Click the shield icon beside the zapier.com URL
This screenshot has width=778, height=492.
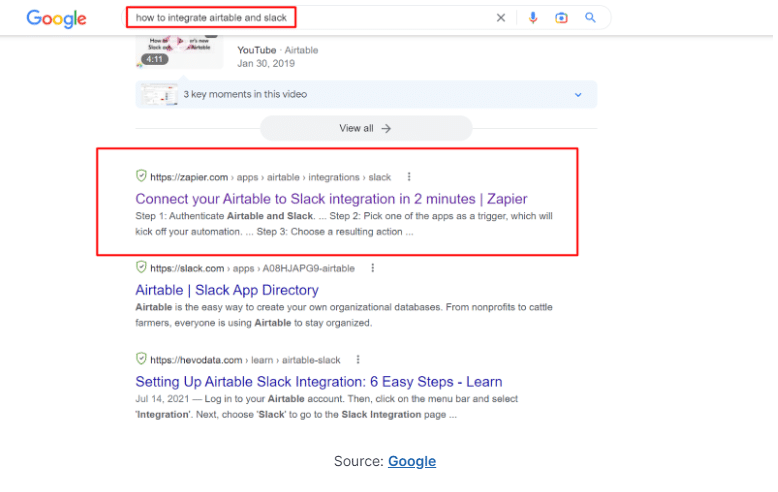pos(141,176)
